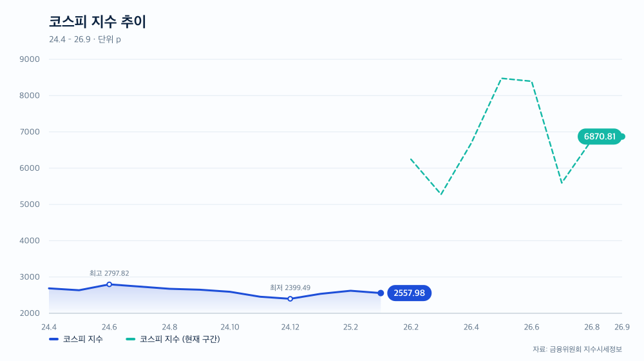Click the blue end point dot of 코스피 지수

(x=381, y=293)
